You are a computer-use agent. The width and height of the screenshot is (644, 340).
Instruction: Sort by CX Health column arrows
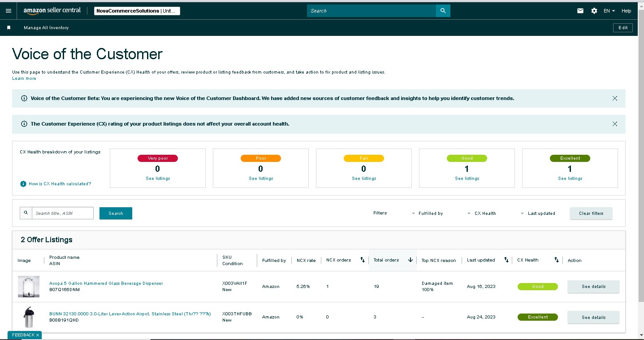[557, 260]
